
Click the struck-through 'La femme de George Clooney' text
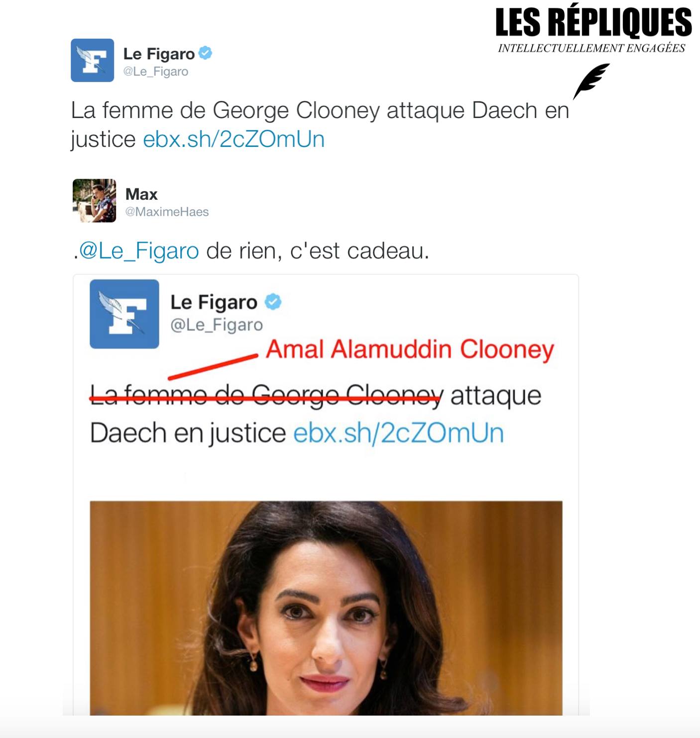coord(266,396)
